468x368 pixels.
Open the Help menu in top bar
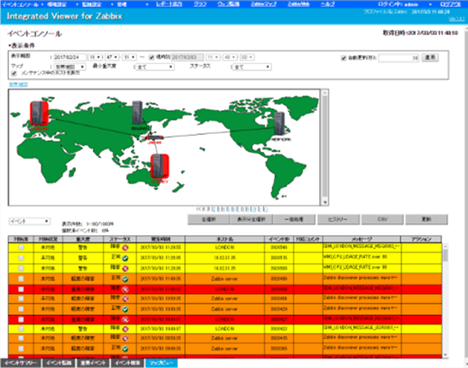pyautogui.click(x=327, y=4)
